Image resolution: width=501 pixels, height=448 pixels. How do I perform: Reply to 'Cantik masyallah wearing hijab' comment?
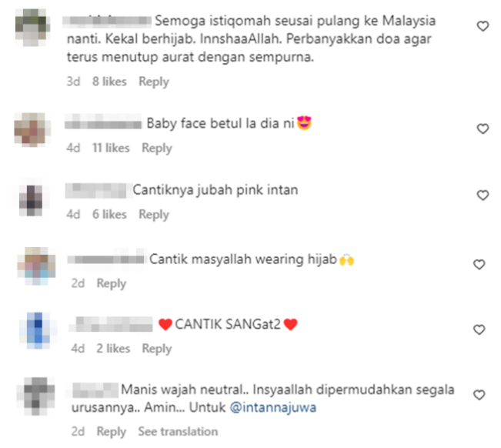pyautogui.click(x=112, y=283)
